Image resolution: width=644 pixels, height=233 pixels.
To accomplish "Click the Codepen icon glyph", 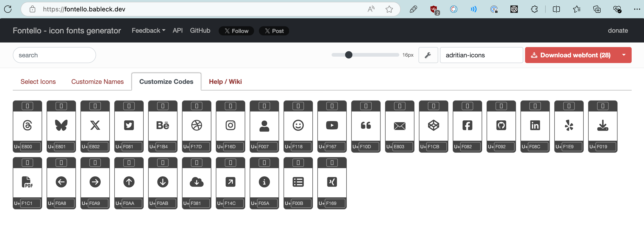I will tap(433, 125).
